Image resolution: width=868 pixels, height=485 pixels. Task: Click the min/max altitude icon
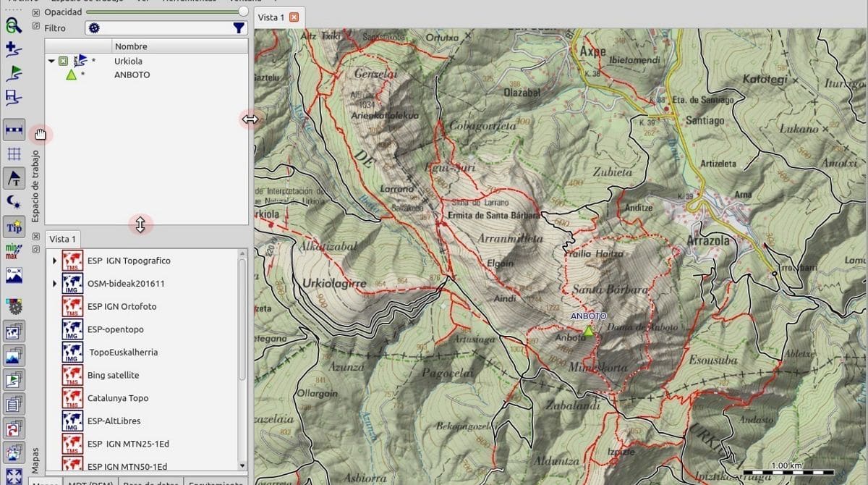(x=14, y=250)
